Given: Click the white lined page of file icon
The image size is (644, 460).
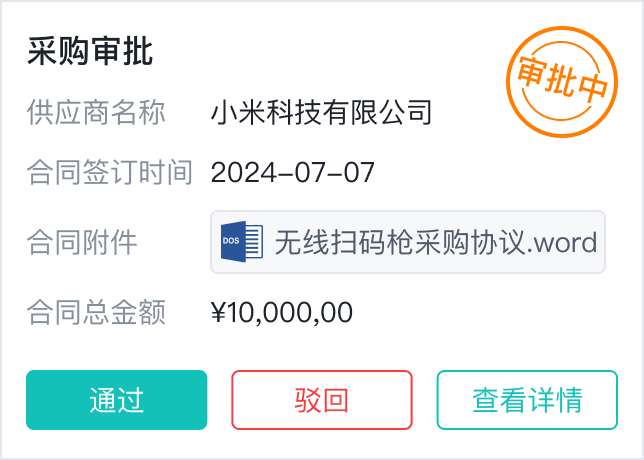Looking at the screenshot, I should pyautogui.click(x=254, y=242).
